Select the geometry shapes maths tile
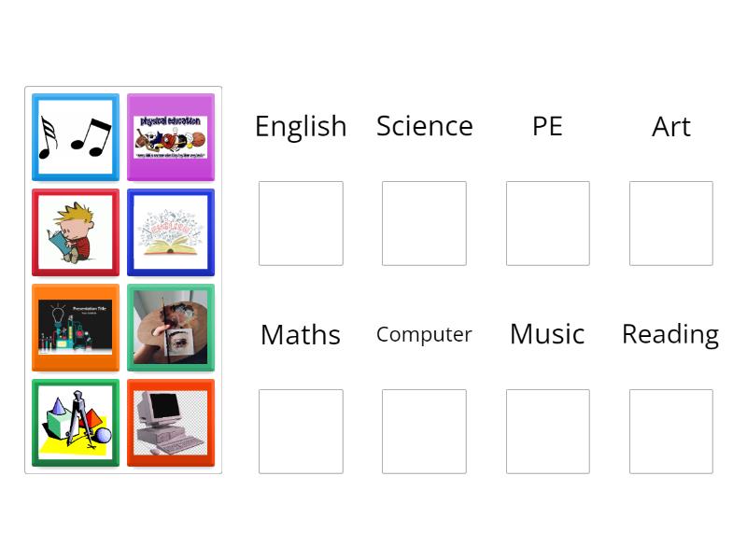 pos(75,423)
